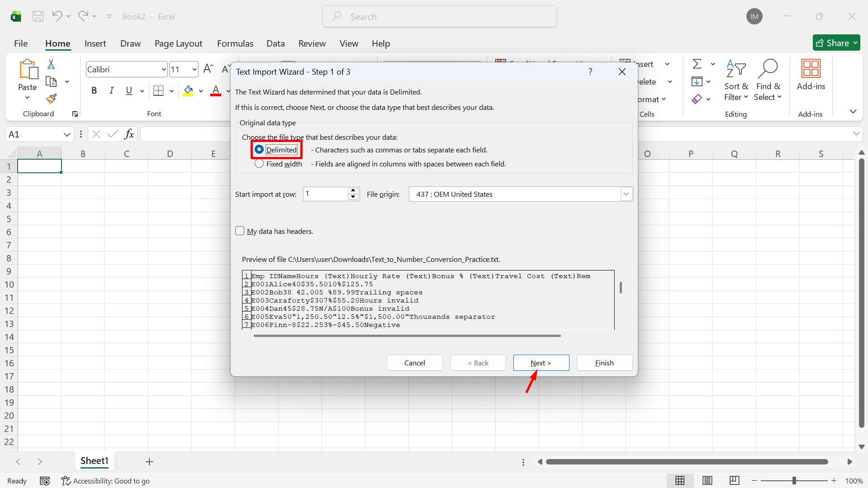Click the Share button
868x488 pixels.
[x=836, y=43]
